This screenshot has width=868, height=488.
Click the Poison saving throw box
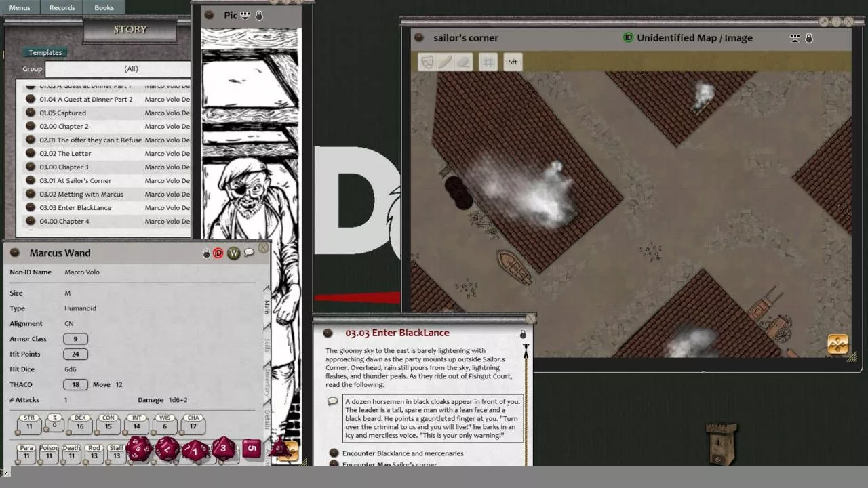[49, 453]
